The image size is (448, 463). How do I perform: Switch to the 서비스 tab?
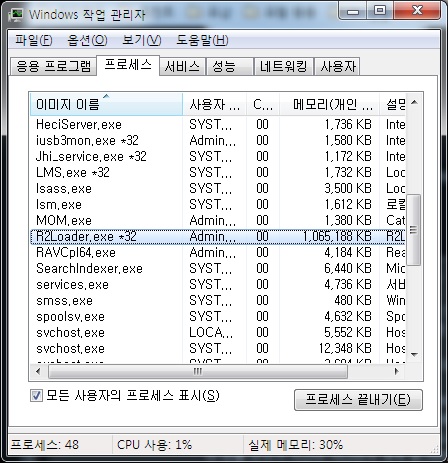[x=182, y=66]
